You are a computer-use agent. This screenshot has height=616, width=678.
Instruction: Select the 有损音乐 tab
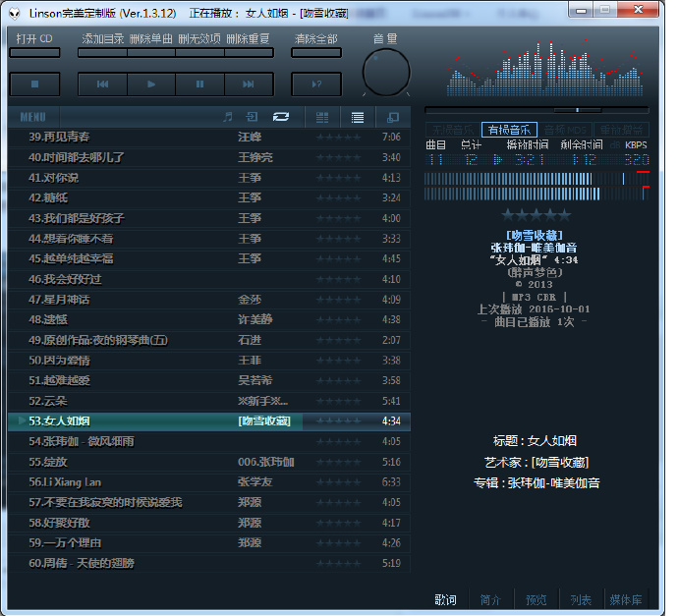coord(509,130)
